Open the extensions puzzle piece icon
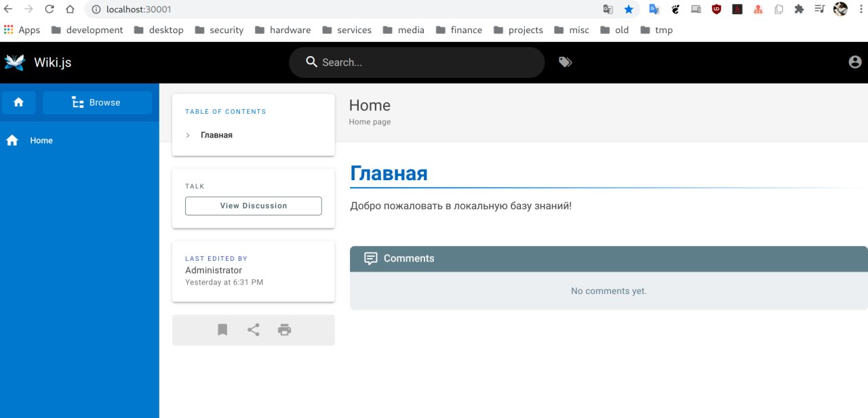868x418 pixels. coord(800,9)
